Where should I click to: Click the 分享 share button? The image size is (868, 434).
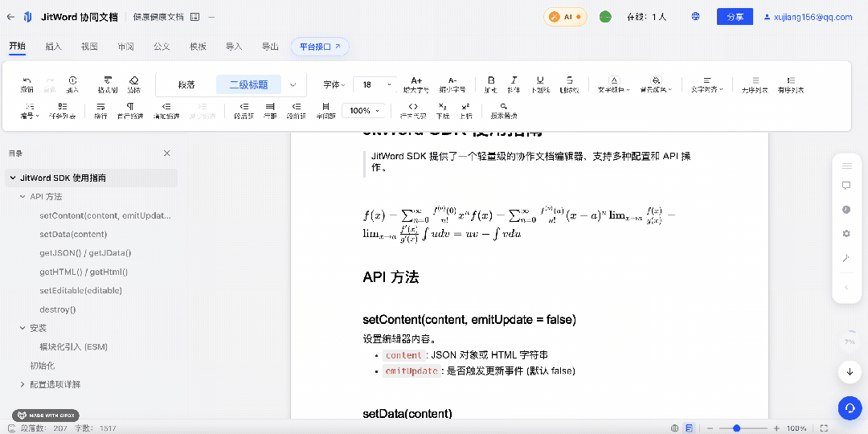coord(735,17)
